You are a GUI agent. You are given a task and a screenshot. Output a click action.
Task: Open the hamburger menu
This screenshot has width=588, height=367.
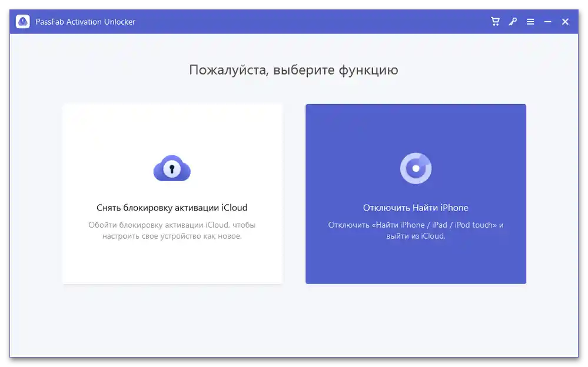(530, 22)
